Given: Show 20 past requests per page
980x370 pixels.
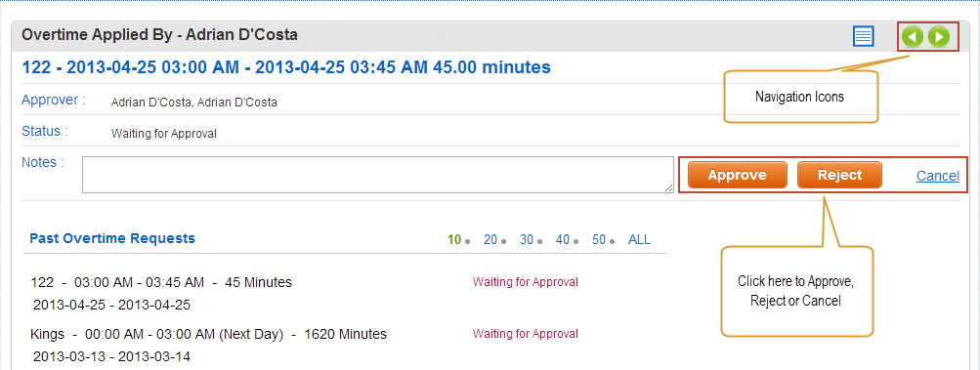Looking at the screenshot, I should pos(490,239).
